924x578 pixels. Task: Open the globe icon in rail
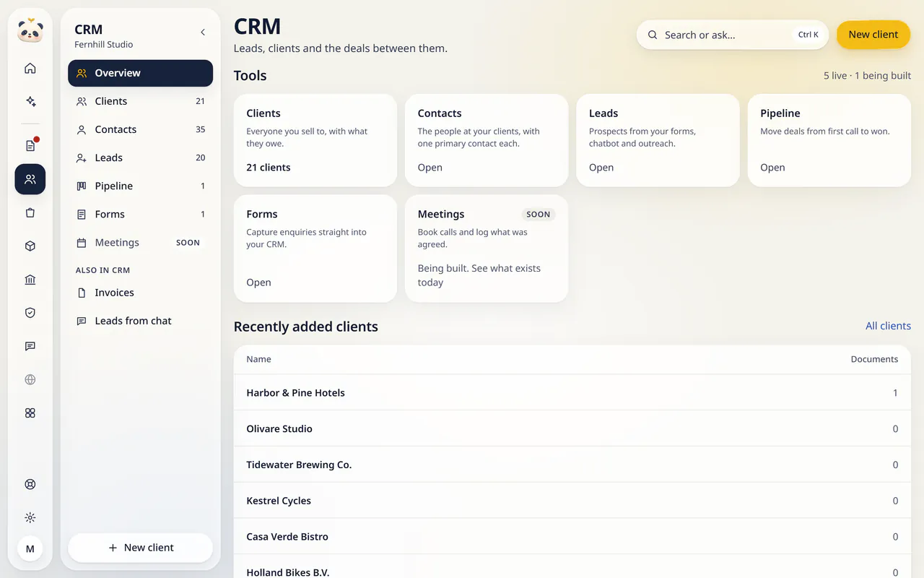pyautogui.click(x=30, y=379)
